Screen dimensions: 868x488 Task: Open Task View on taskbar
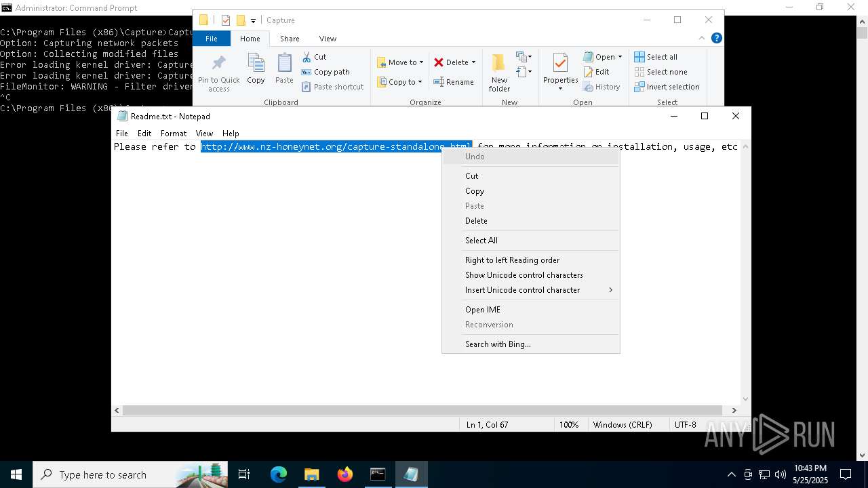coord(244,474)
